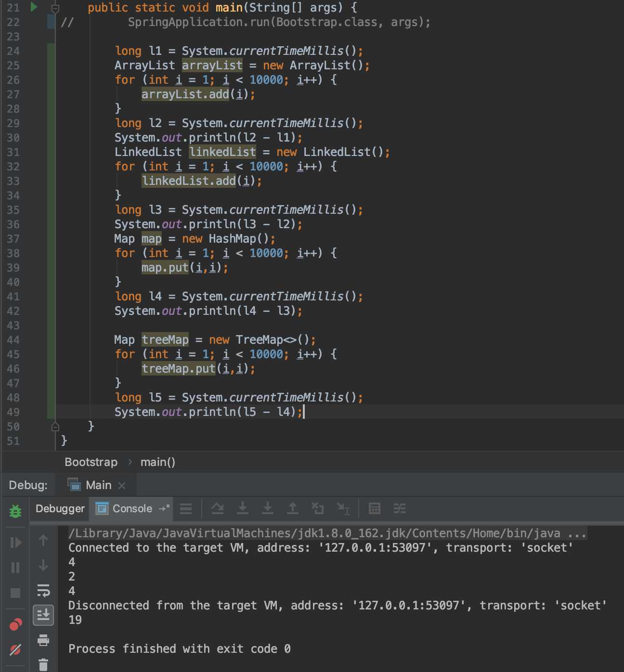Click the arrow icon beside Console tab

(x=164, y=508)
